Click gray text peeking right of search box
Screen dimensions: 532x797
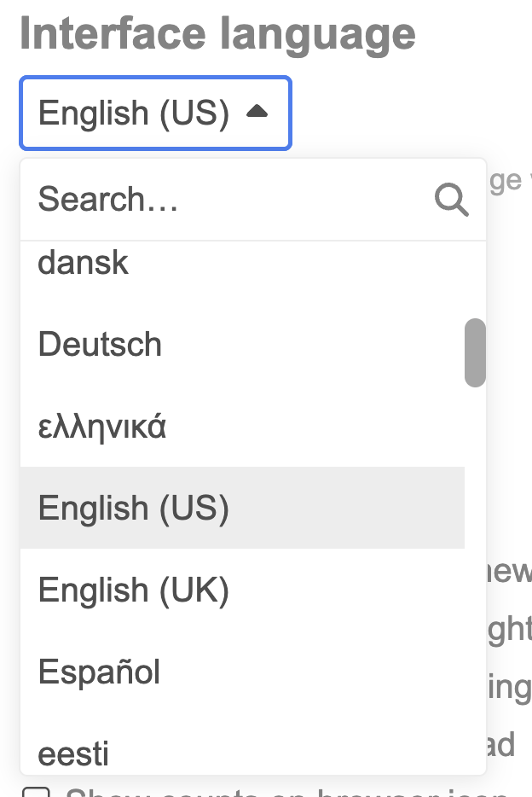coord(508,181)
